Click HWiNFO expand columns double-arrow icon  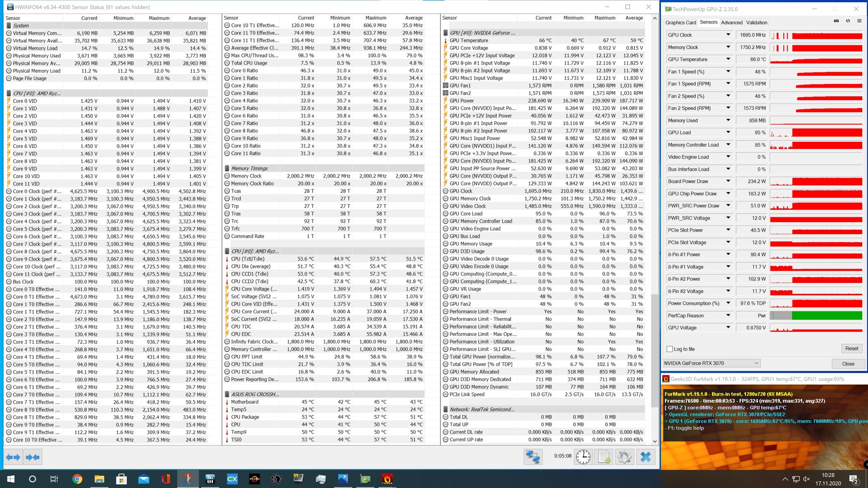(13, 457)
